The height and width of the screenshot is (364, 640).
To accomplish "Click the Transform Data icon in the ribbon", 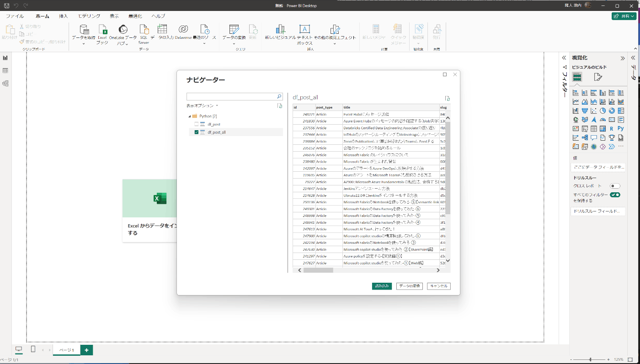I will (x=234, y=29).
